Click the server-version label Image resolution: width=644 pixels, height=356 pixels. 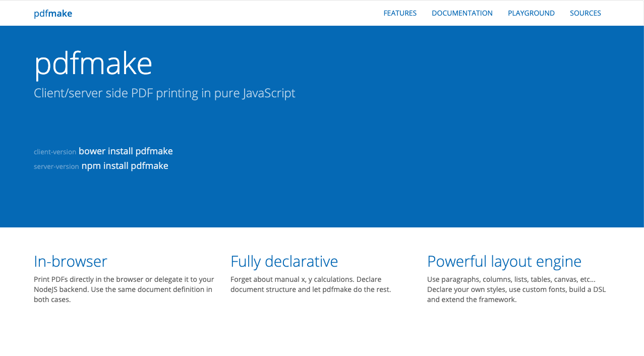click(56, 166)
